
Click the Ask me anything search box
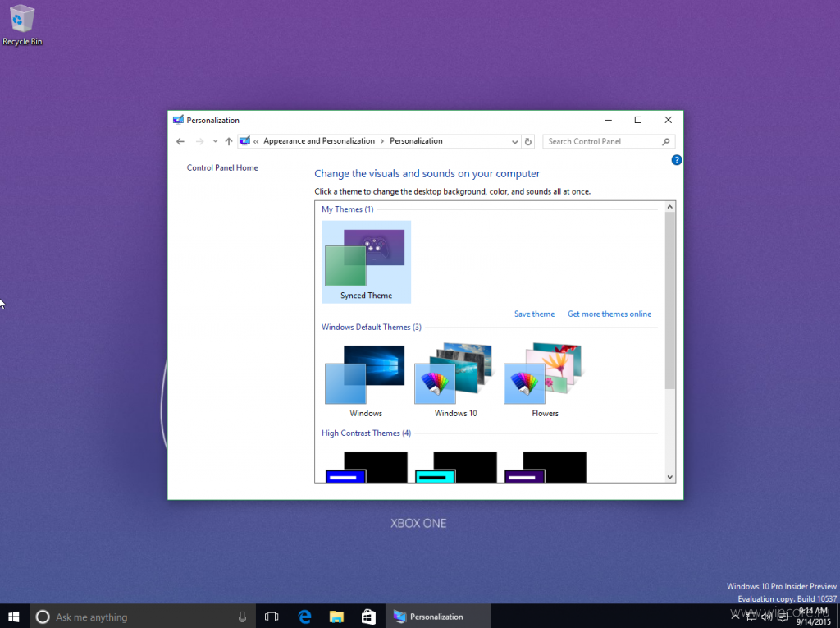142,617
